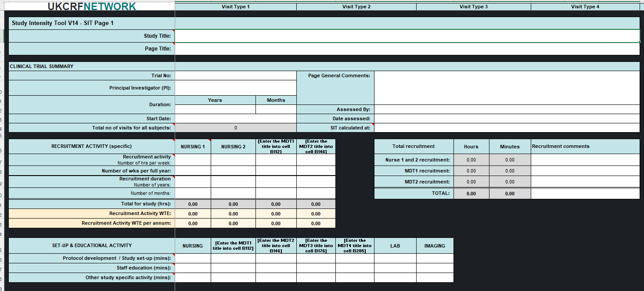Click the Assessed By input cell

coord(507,109)
